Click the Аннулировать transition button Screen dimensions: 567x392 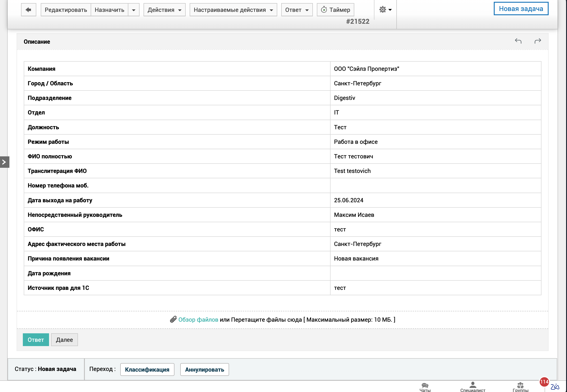(204, 369)
